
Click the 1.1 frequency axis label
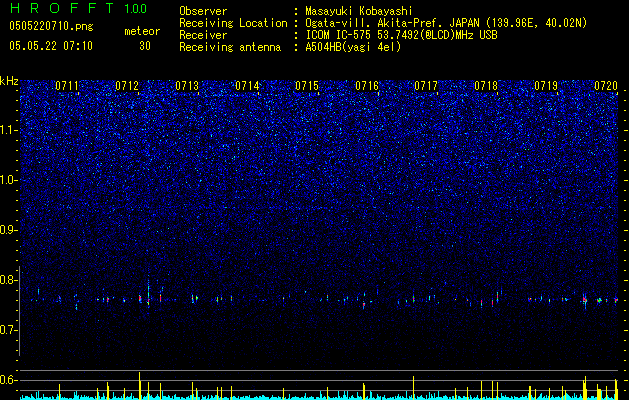point(9,130)
